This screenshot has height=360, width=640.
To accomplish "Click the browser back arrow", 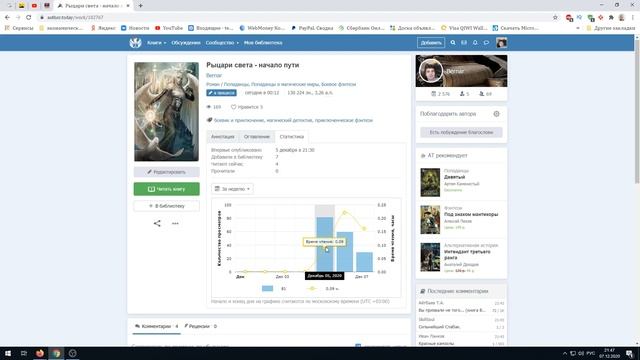I will [7, 18].
